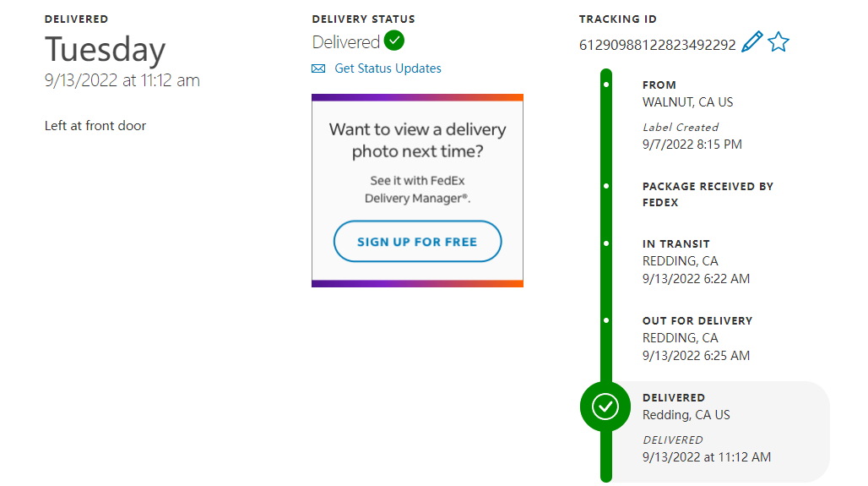Click the tracking ID number 61290988122823492292
Screen dimensions: 868x486
[x=657, y=45]
